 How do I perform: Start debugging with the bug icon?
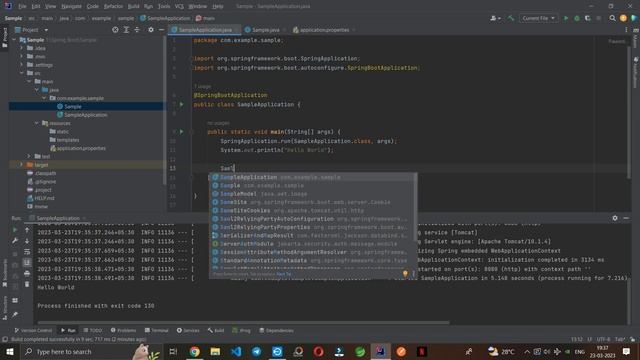click(577, 18)
